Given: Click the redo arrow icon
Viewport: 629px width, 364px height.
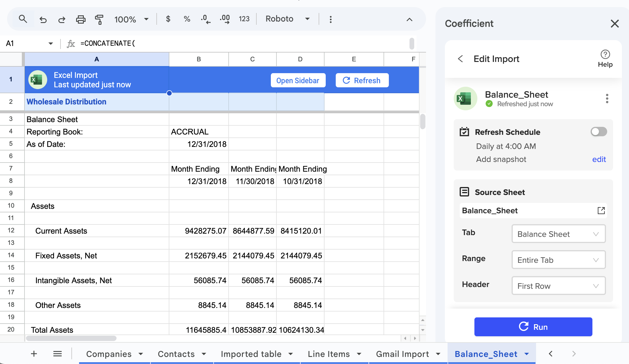Looking at the screenshot, I should click(62, 19).
